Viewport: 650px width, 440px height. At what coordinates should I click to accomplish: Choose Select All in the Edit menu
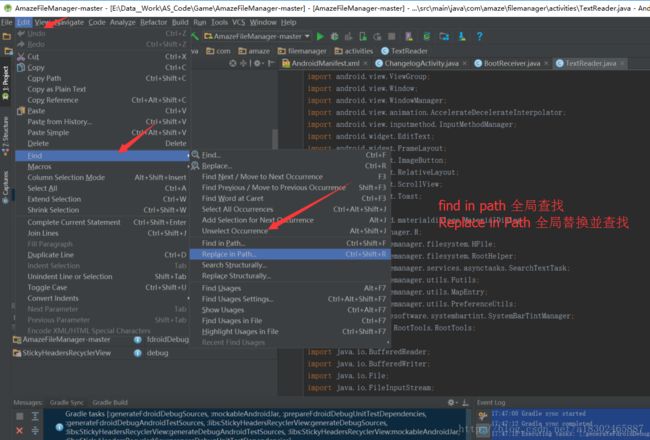point(102,188)
